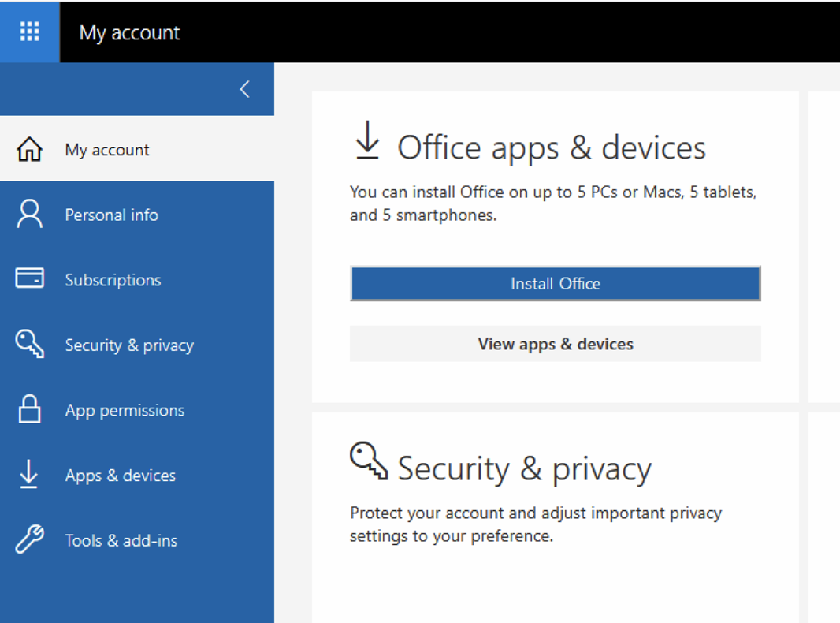Click the key icon in Security card
The image size is (840, 623).
coord(369,461)
